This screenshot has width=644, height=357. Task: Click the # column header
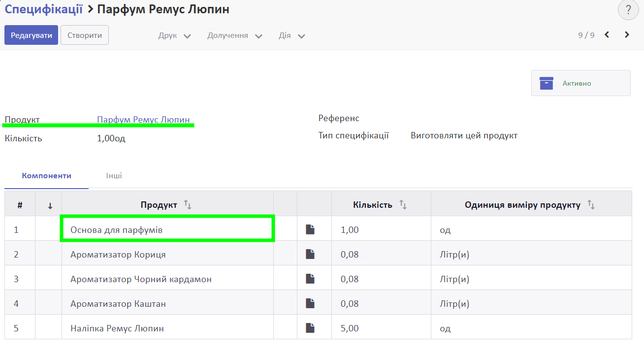(20, 205)
